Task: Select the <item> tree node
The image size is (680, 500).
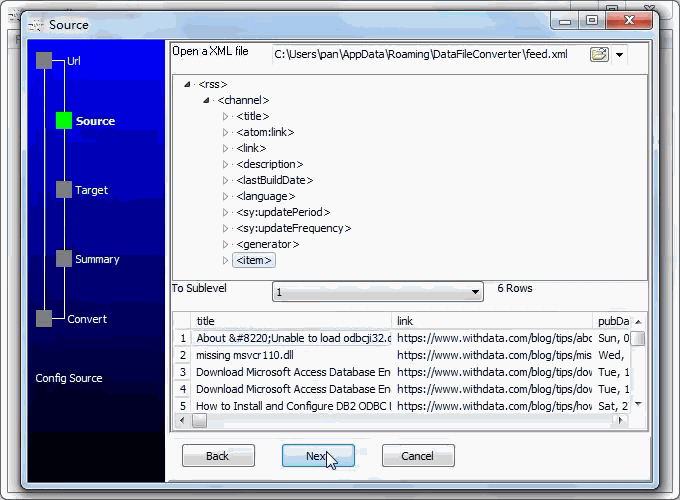Action: tap(253, 261)
